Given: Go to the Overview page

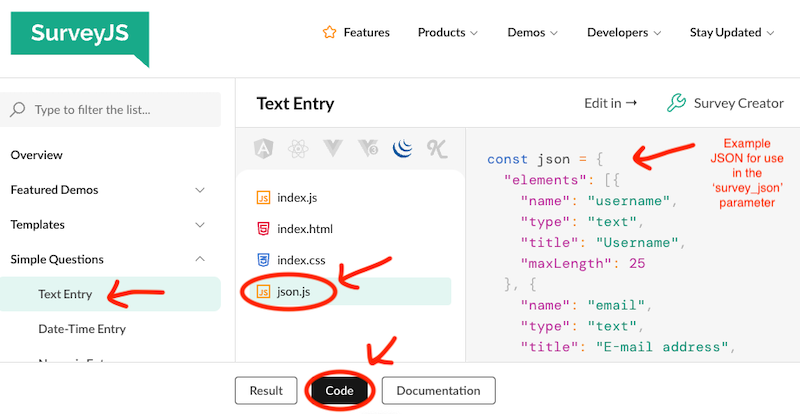Looking at the screenshot, I should point(37,155).
